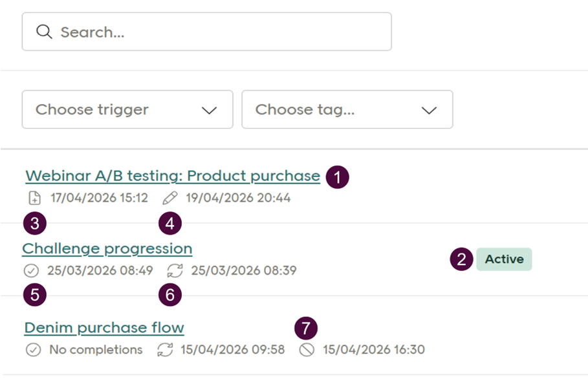Click the chevron in Choose tag box

tap(429, 111)
